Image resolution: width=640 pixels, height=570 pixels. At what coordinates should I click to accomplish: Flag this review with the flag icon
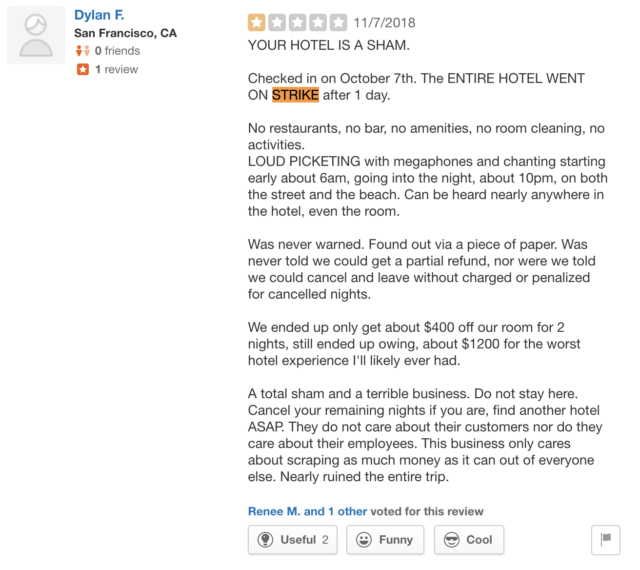[605, 540]
